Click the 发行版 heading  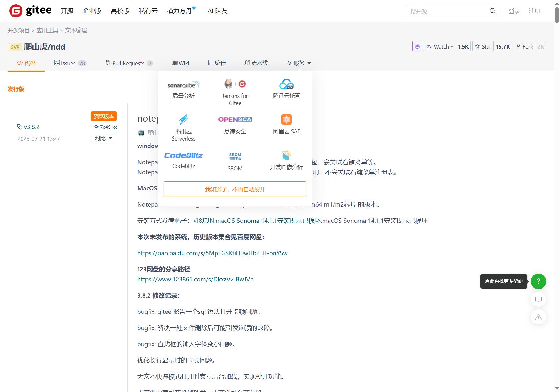(16, 89)
